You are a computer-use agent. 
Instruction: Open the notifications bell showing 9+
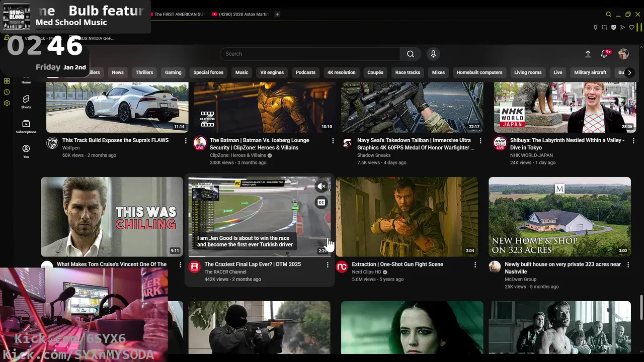604,54
